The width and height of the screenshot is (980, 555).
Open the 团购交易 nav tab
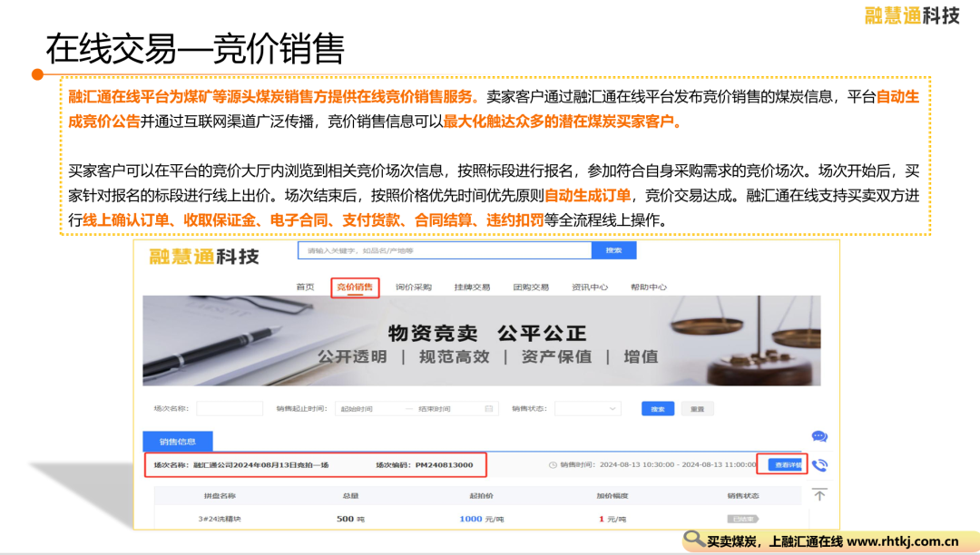[x=531, y=287]
